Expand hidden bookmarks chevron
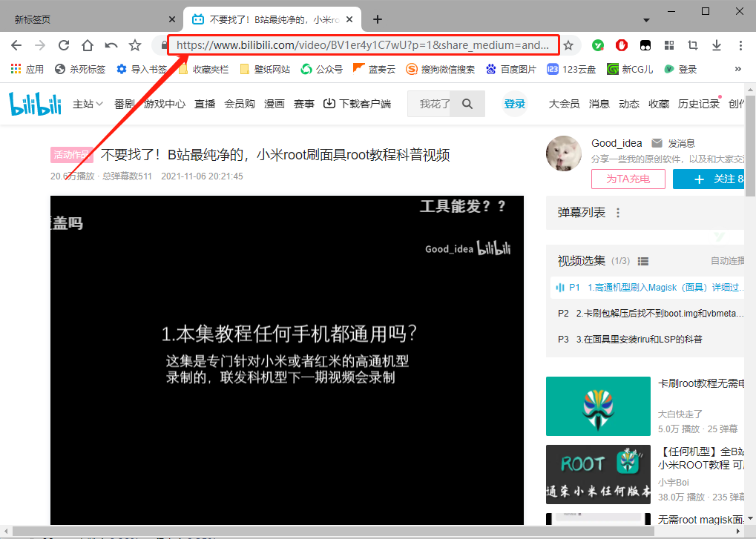Image resolution: width=756 pixels, height=539 pixels. 737,70
